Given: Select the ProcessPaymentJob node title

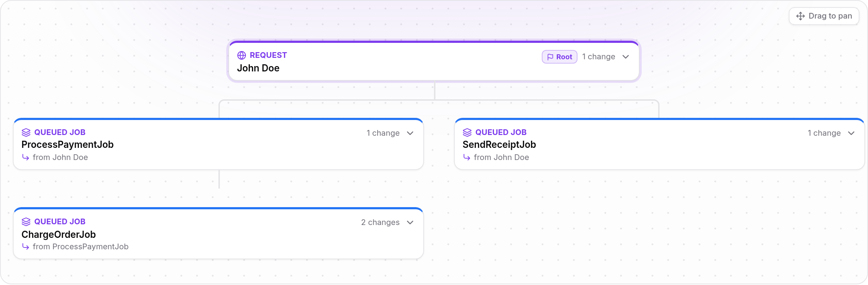Looking at the screenshot, I should click(x=67, y=145).
